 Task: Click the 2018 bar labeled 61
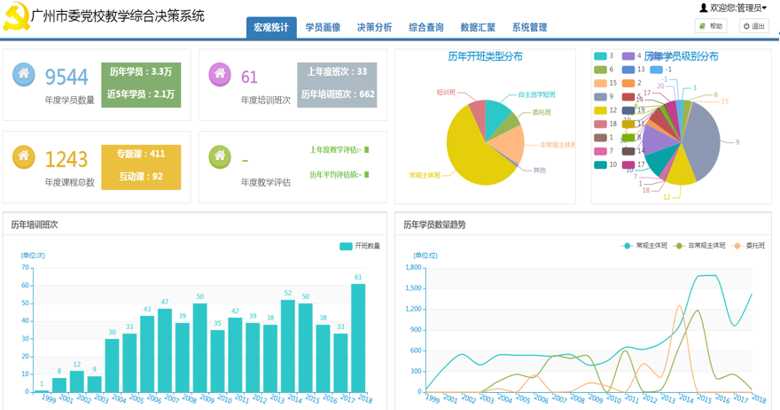358,337
